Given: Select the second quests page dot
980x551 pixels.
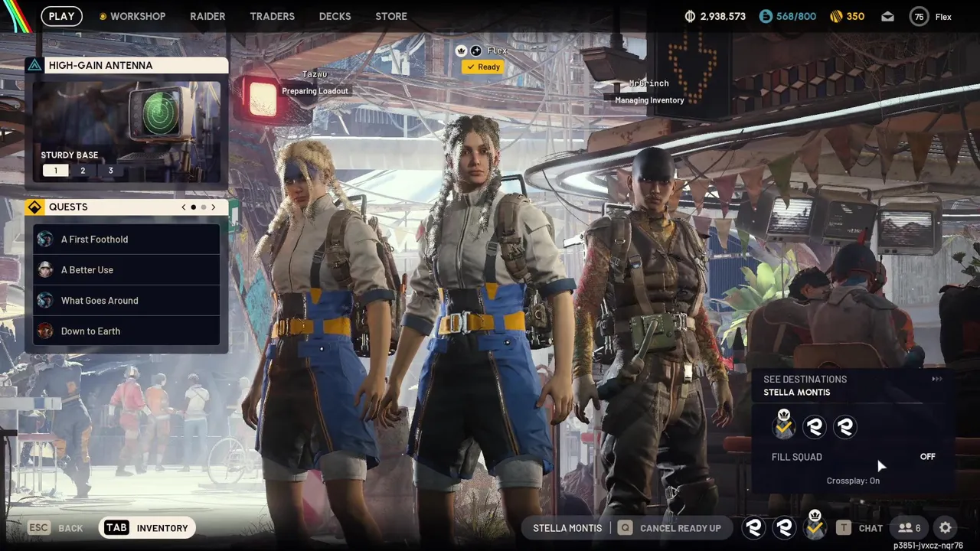Looking at the screenshot, I should point(203,207).
